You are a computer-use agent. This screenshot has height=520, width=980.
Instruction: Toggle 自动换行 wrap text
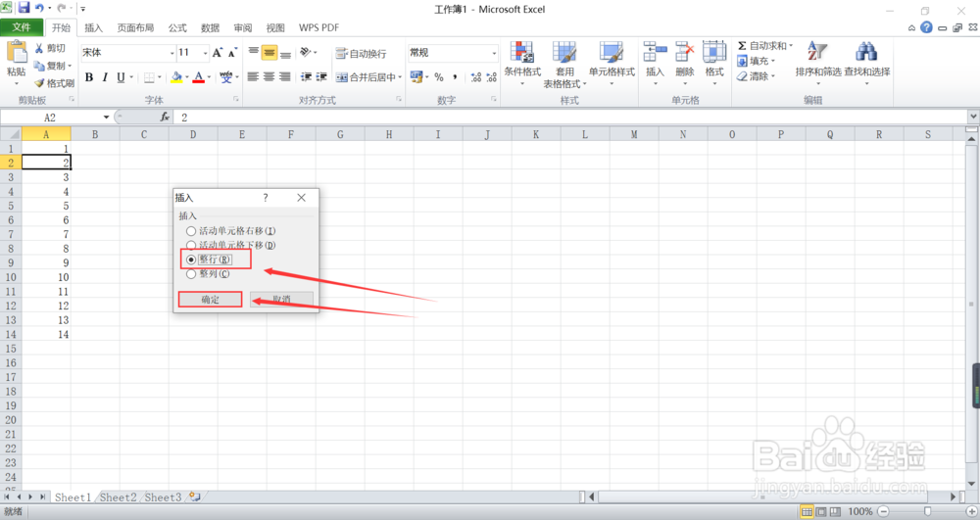pyautogui.click(x=361, y=54)
